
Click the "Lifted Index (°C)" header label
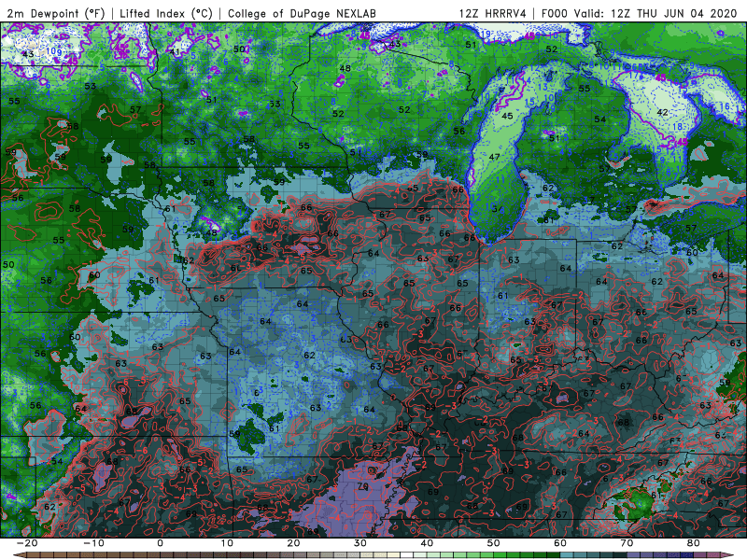tap(166, 13)
